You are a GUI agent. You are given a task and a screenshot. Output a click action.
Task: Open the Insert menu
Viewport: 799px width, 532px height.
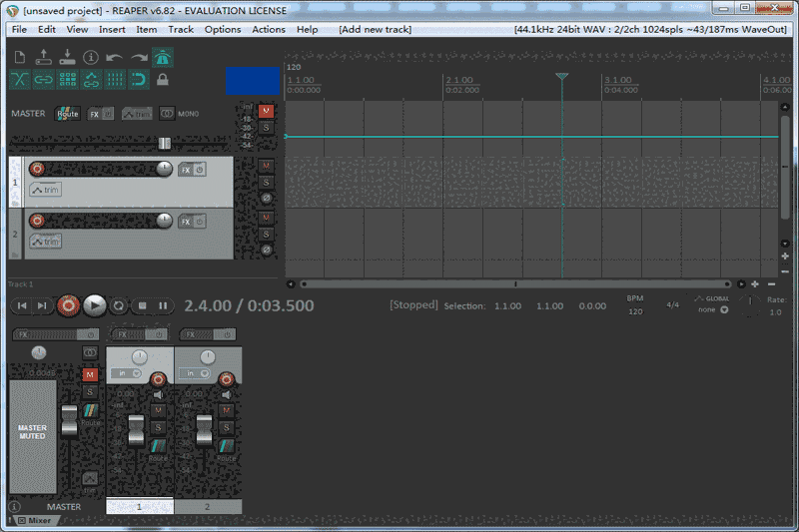click(x=112, y=29)
